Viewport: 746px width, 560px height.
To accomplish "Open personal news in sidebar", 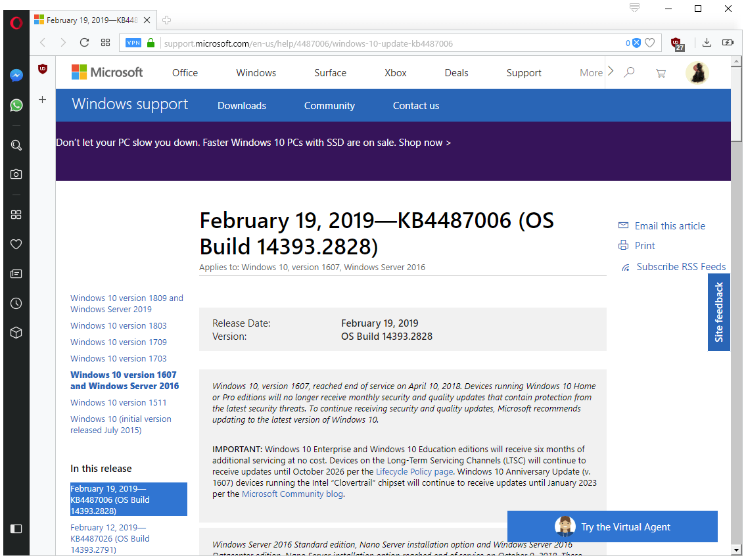I will coord(16,273).
